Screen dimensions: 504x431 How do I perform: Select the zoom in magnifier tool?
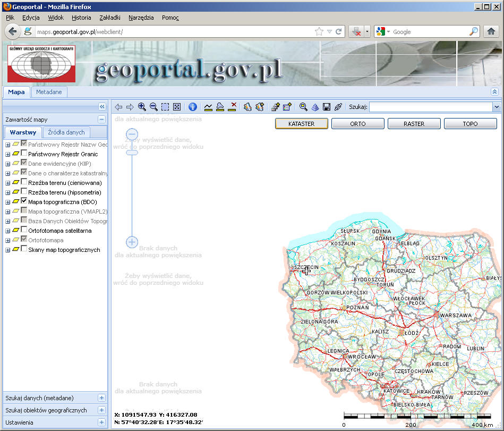[142, 107]
